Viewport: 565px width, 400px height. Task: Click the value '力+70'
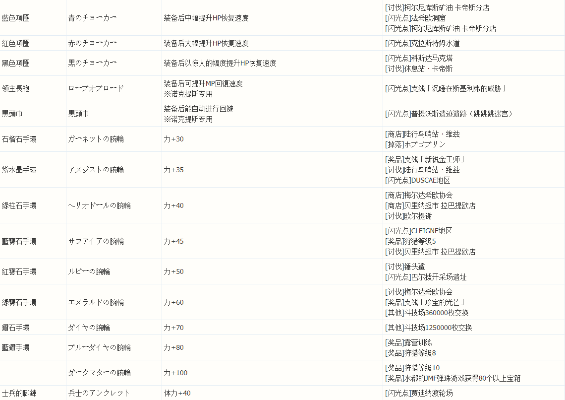click(x=174, y=328)
